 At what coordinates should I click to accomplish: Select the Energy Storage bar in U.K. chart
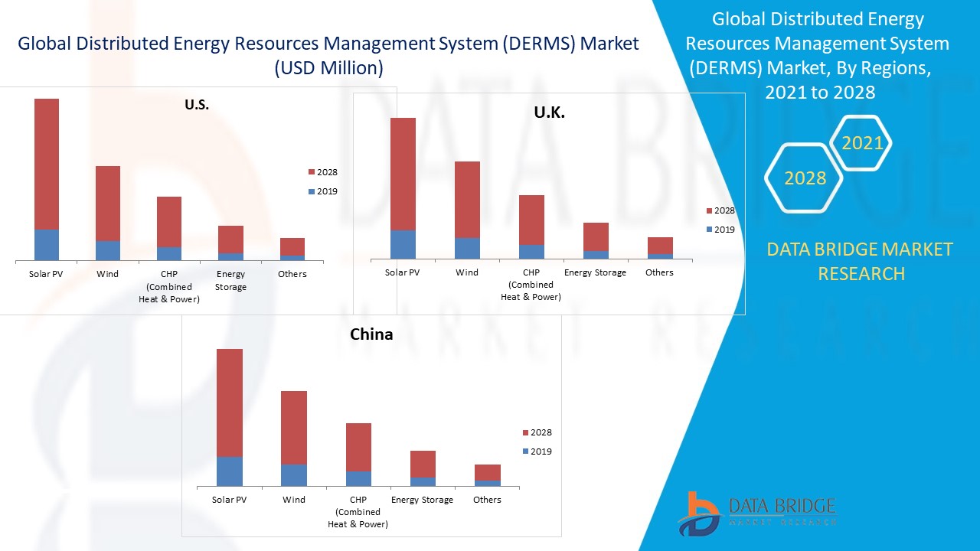pos(595,241)
